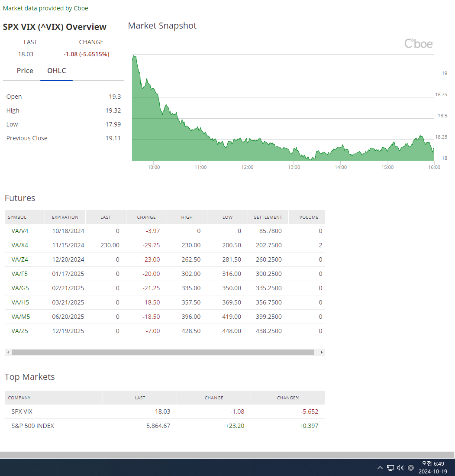Click the +23.20 change value
The width and height of the screenshot is (455, 476).
click(x=235, y=426)
